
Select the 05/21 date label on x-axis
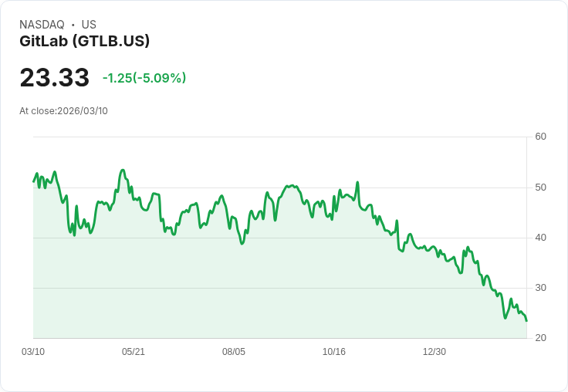(134, 352)
